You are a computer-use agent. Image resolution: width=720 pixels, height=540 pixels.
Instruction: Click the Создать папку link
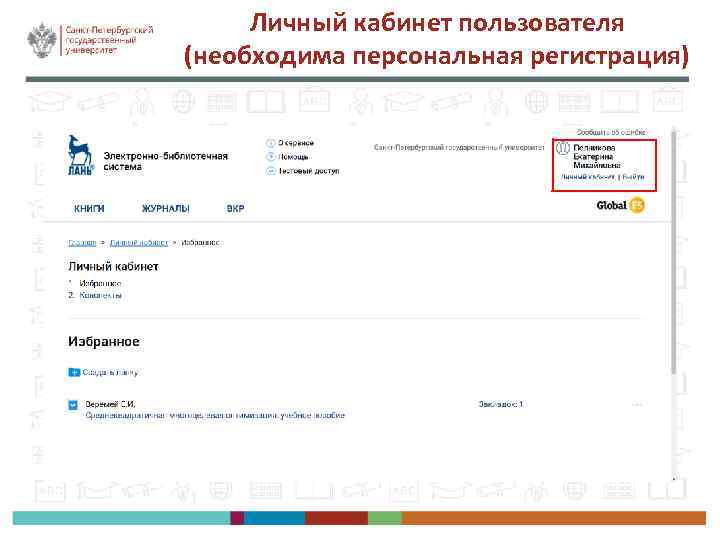coord(110,372)
